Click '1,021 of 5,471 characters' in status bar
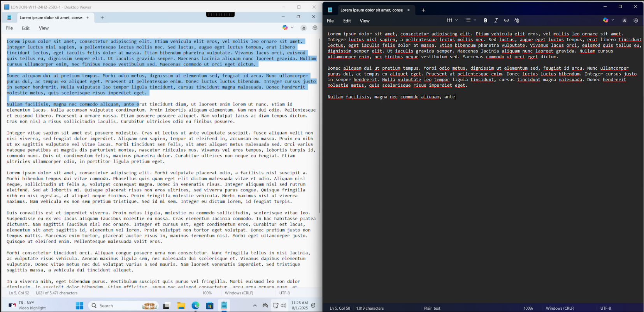 coord(56,293)
